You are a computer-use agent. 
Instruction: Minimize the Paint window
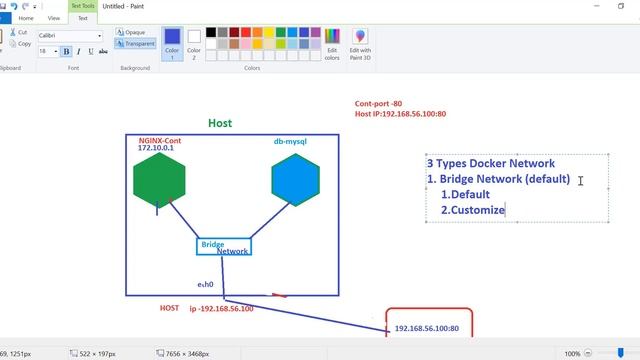[597, 6]
